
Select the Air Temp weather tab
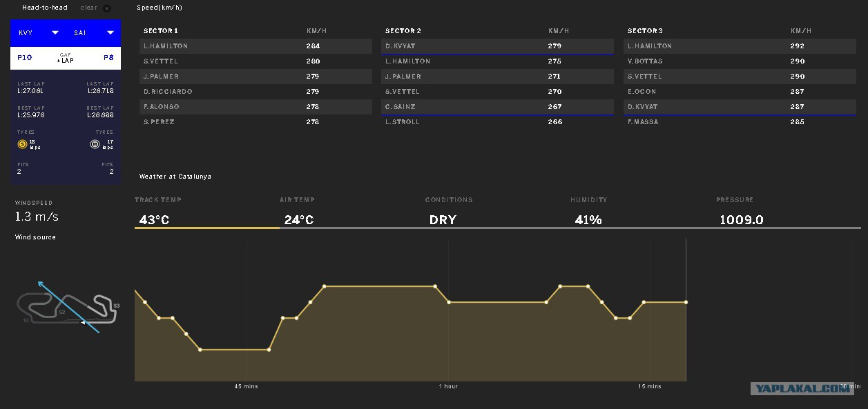pos(352,212)
